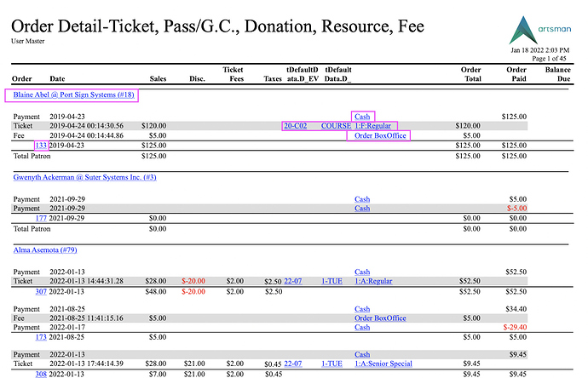Click $0.45 taxes in Senior Special ticket row
This screenshot has width=588, height=378.
[x=273, y=364]
